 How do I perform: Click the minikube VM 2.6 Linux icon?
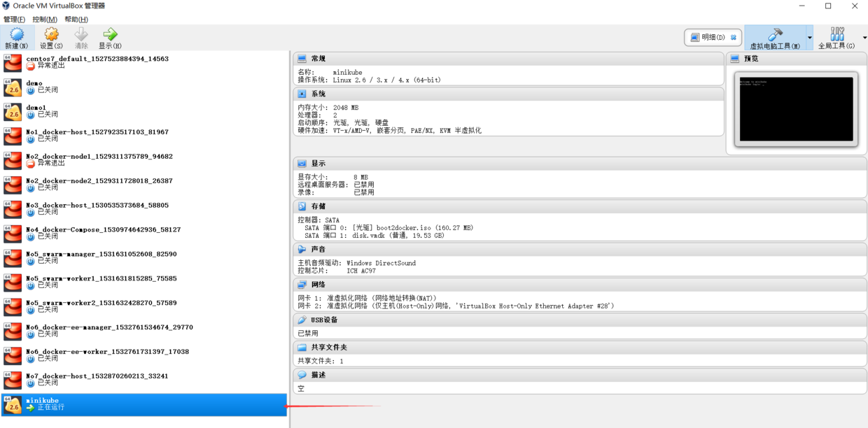tap(13, 405)
